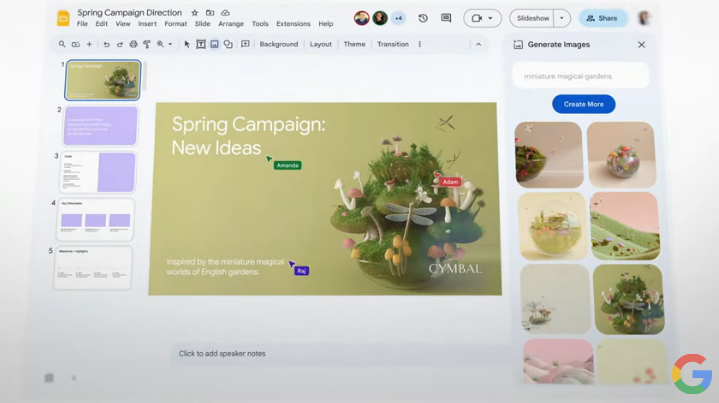Click the Add comment toolbar icon
The width and height of the screenshot is (719, 403).
245,44
